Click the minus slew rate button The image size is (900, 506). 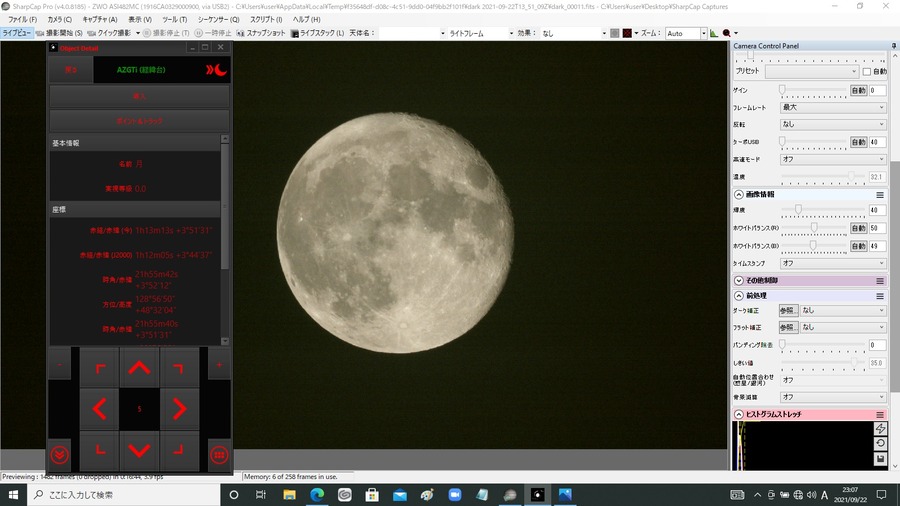pyautogui.click(x=60, y=364)
